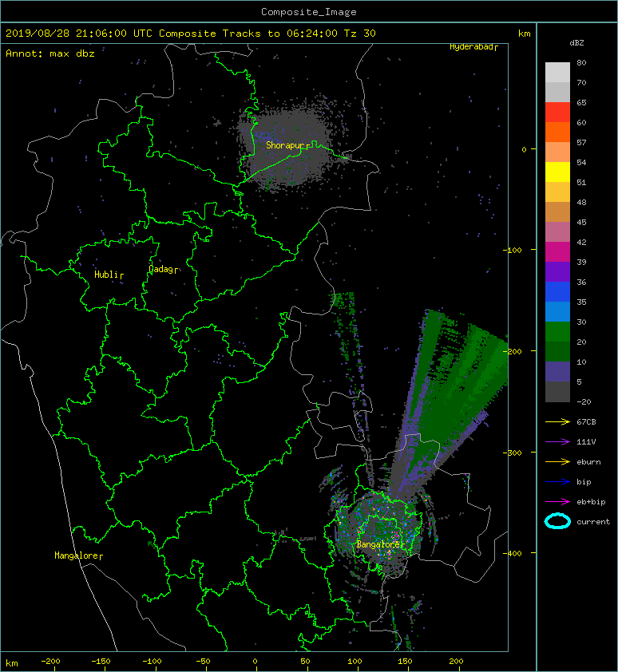Click the Mangalore city label
The image size is (618, 672).
pyautogui.click(x=77, y=555)
